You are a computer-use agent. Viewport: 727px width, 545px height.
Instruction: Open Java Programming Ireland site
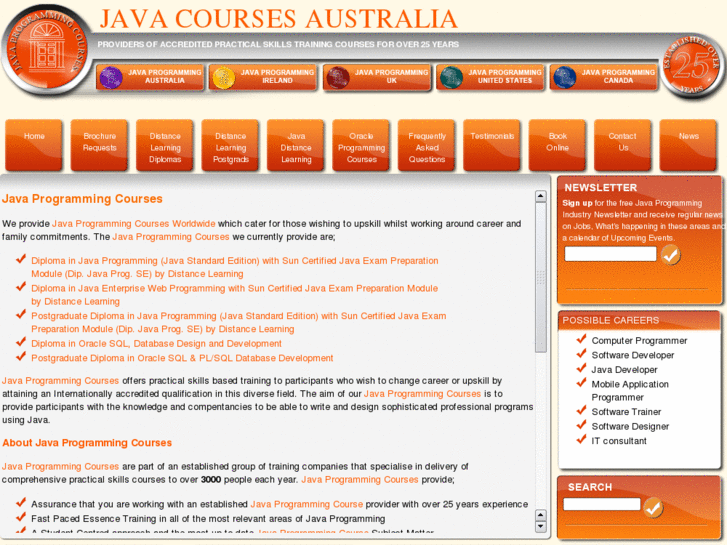pos(263,77)
